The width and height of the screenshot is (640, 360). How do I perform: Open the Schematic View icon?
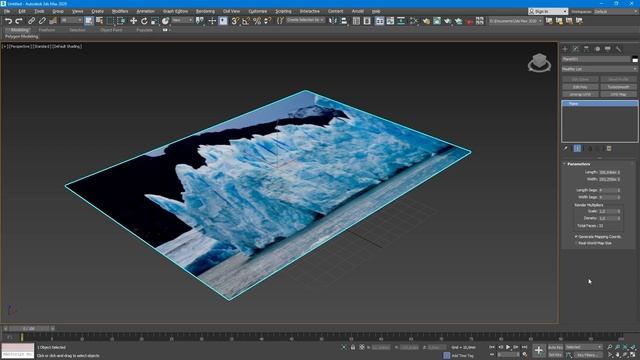pyautogui.click(x=401, y=21)
